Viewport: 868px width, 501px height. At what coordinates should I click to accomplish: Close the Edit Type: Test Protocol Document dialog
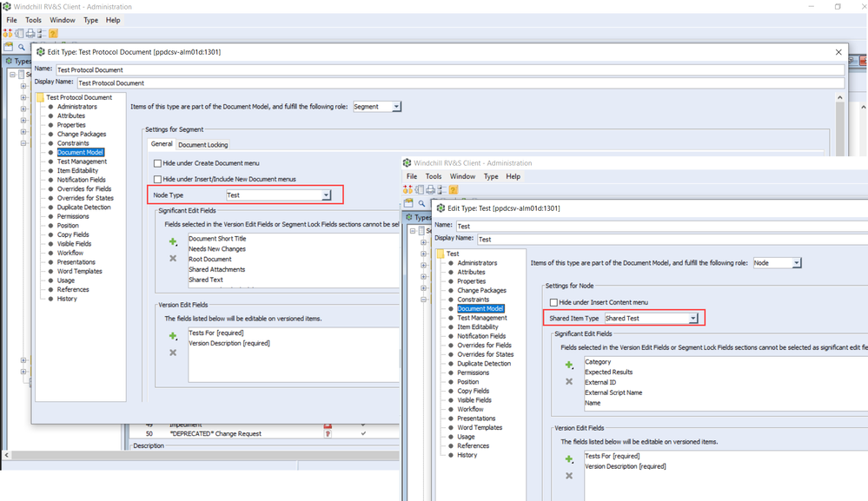coord(838,52)
